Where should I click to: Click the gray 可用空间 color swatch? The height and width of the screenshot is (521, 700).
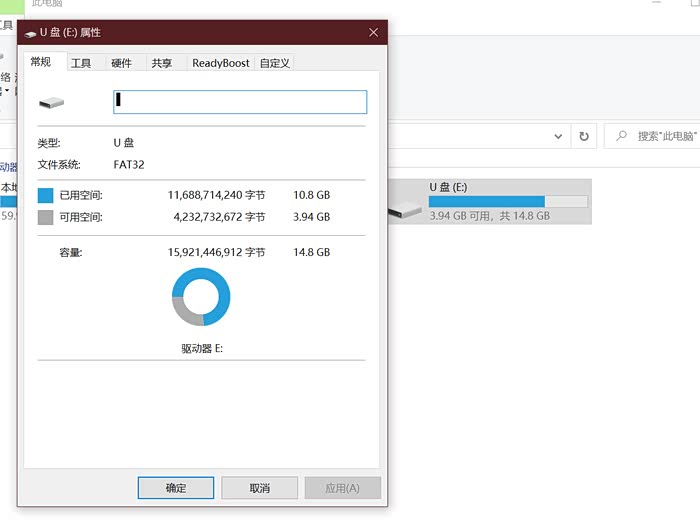tap(45, 217)
